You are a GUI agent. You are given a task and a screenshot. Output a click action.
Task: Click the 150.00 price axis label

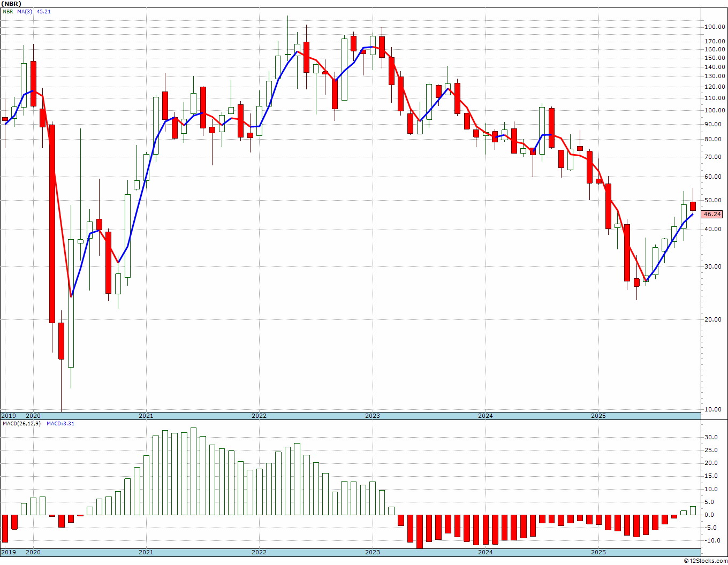click(715, 58)
